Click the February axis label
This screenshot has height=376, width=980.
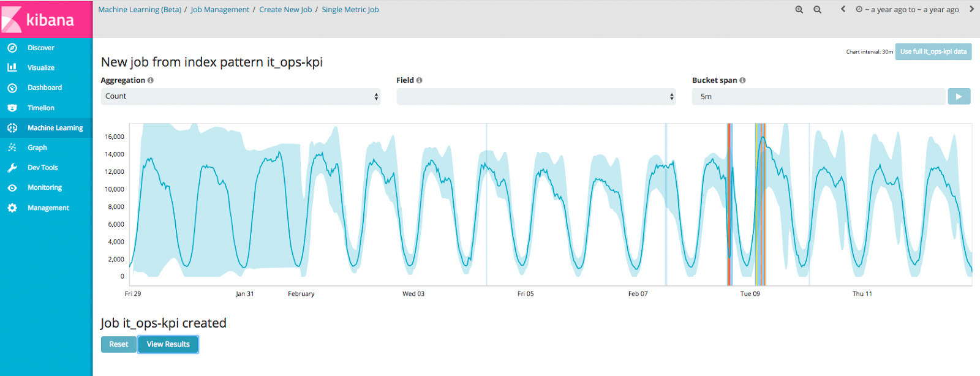point(301,294)
